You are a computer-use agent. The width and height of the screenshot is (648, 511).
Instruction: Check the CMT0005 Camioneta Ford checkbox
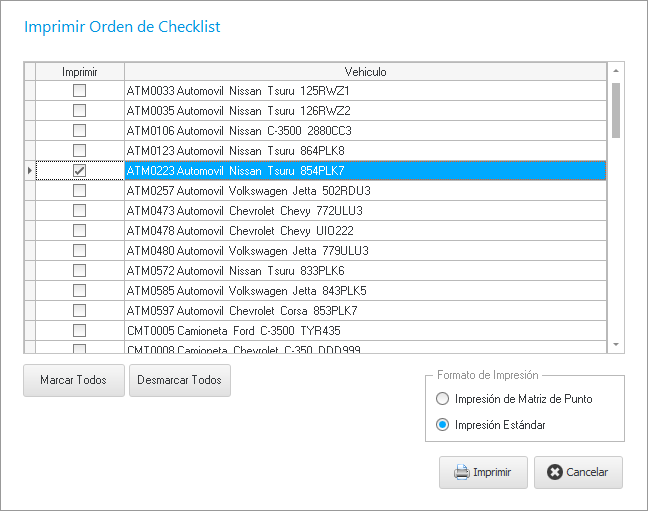(79, 331)
